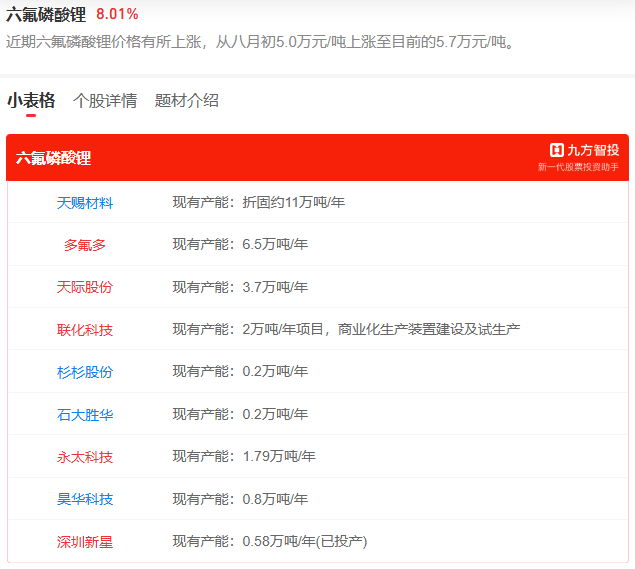The width and height of the screenshot is (635, 569).
Task: Click the 石大胜华 stock name
Action: pos(85,414)
